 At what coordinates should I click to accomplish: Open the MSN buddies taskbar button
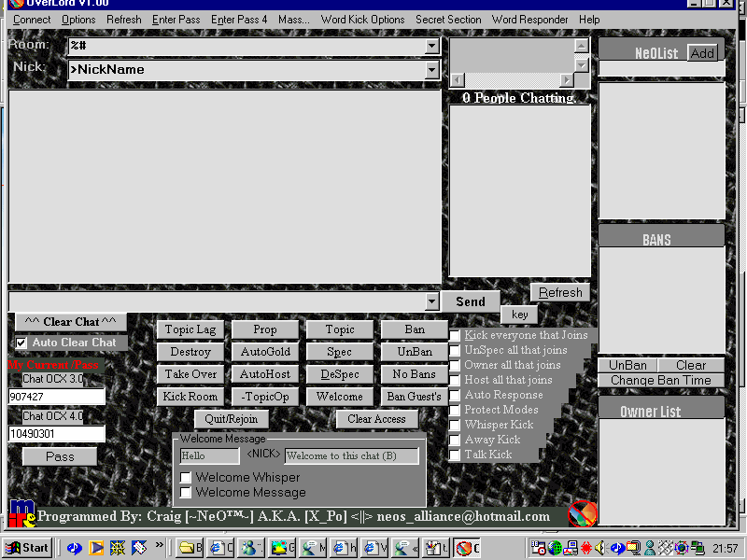point(252,548)
